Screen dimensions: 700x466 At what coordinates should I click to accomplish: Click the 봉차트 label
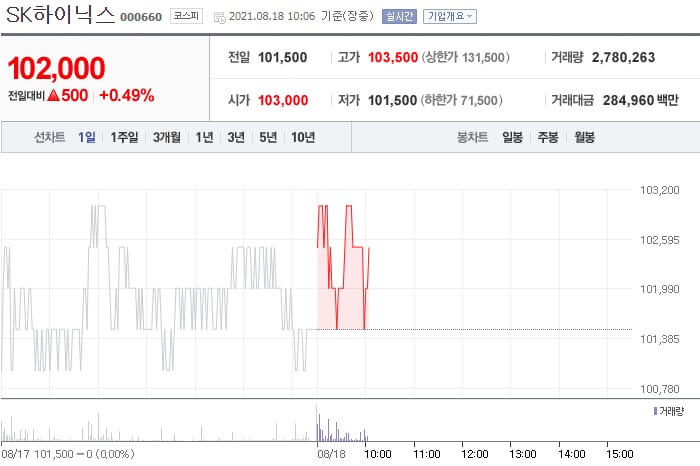click(472, 137)
